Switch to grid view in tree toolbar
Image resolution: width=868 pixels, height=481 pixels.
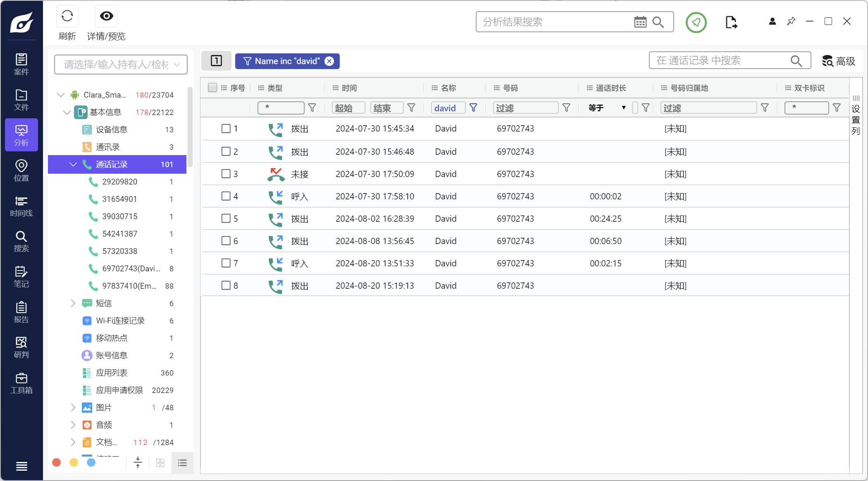click(x=160, y=462)
